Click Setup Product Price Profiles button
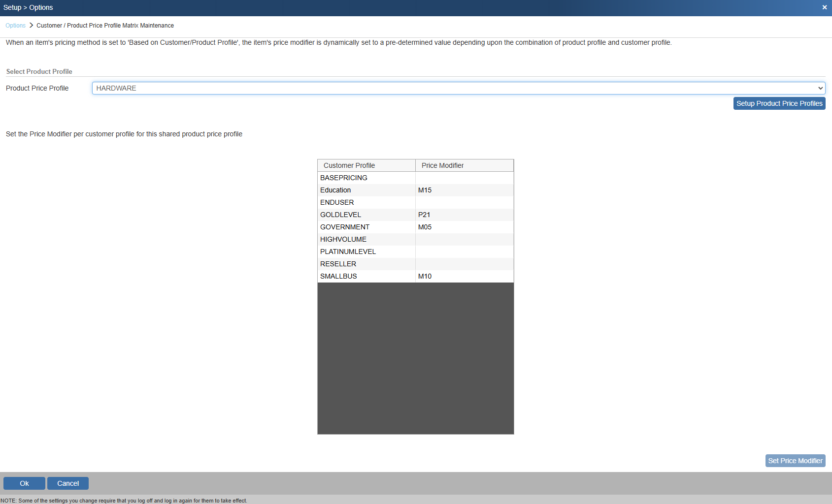The height and width of the screenshot is (504, 832). [779, 103]
